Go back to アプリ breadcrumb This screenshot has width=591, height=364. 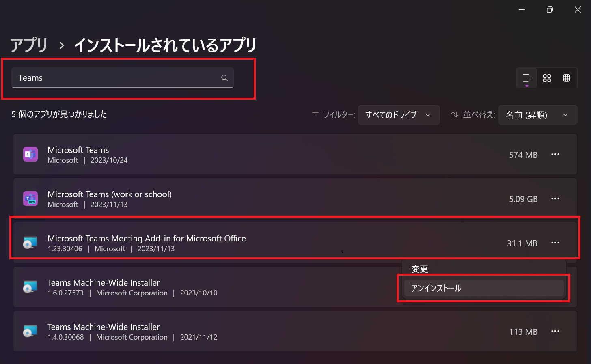pos(29,45)
